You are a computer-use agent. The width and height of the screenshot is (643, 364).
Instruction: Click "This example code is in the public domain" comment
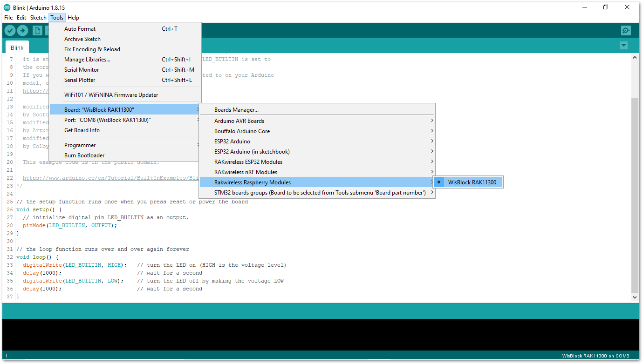[x=91, y=162]
